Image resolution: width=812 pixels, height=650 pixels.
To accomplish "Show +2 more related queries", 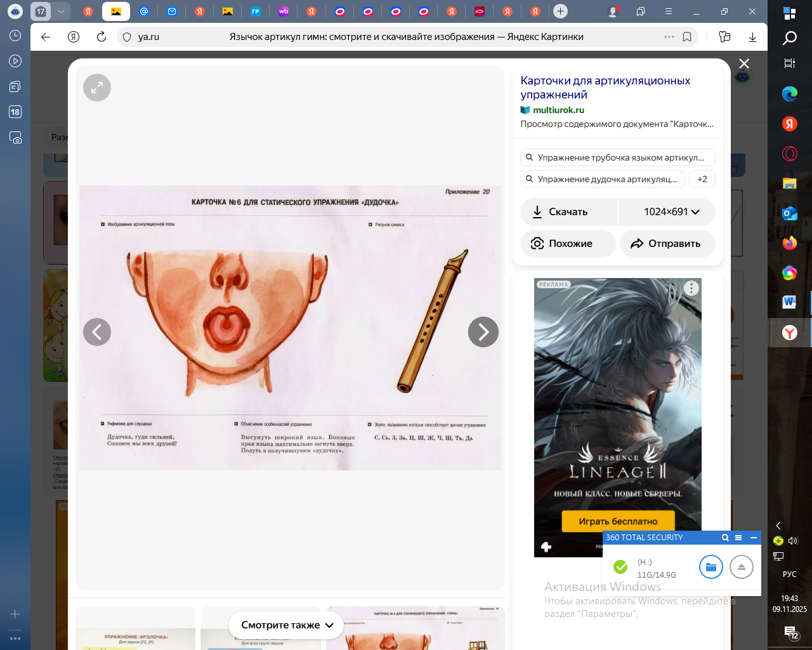I will 702,179.
